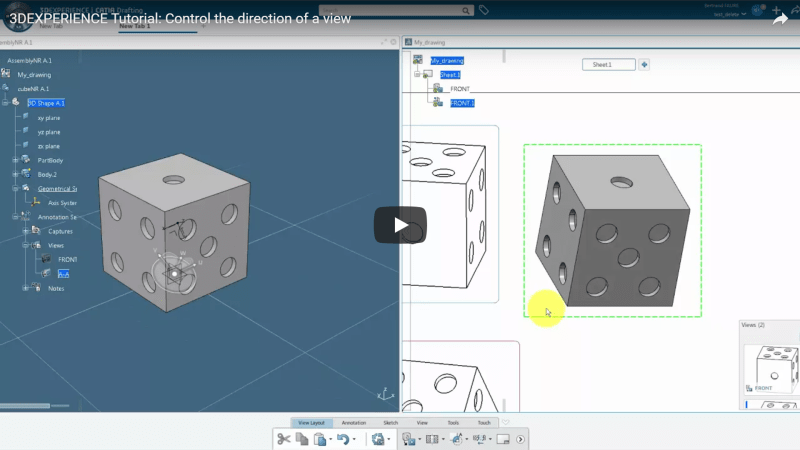Select FRONT.1 in the drawing tree
Viewport: 800px width, 450px height.
(462, 103)
